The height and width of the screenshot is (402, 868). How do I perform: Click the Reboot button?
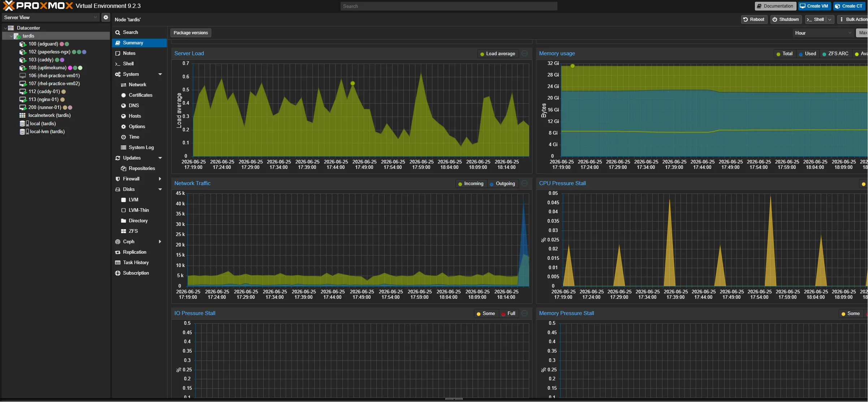pos(754,19)
